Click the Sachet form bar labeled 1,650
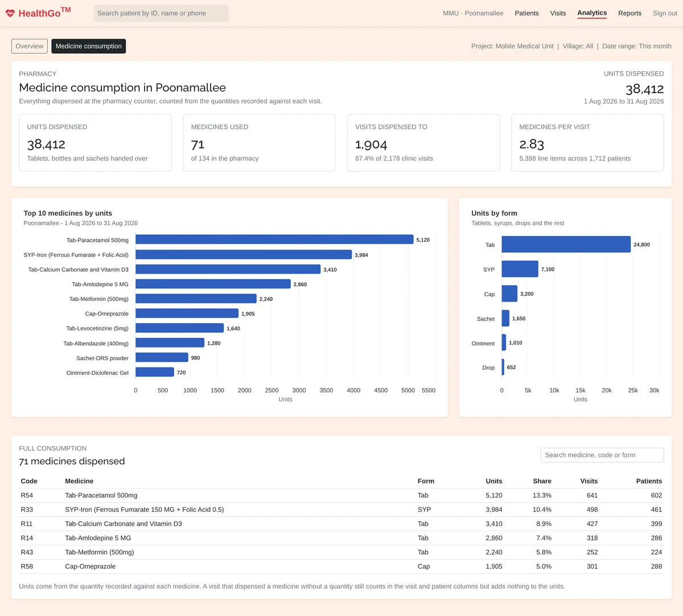 tap(505, 319)
